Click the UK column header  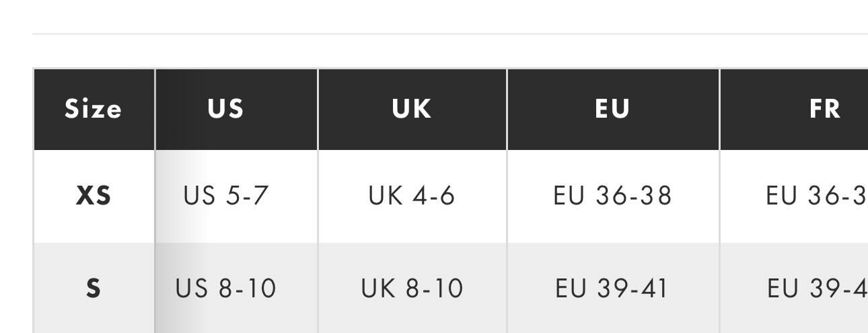pyautogui.click(x=412, y=109)
